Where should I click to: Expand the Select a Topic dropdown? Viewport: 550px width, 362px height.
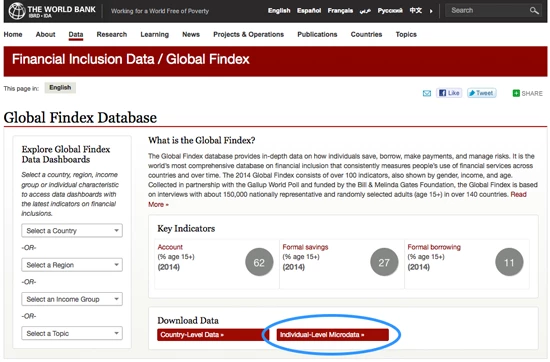(72, 333)
